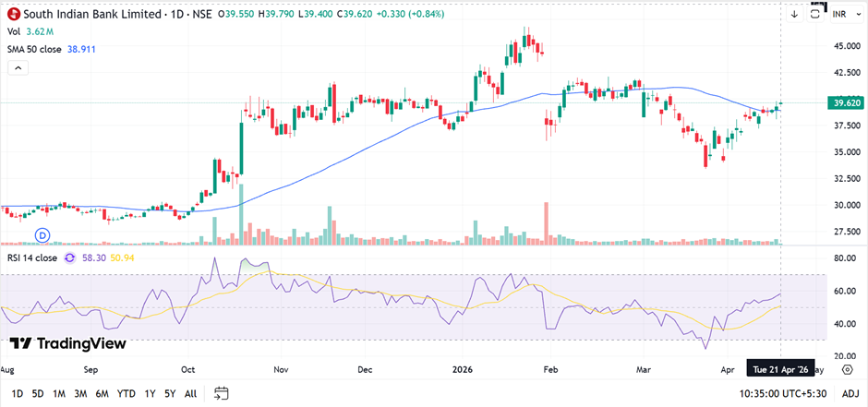Click the dividend 'D' marker on chart
This screenshot has height=407, width=868.
(42, 233)
